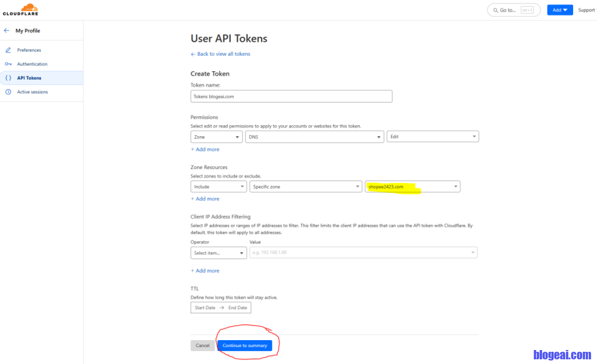Click the back arrow beside My Profile
The width and height of the screenshot is (597, 364).
7,30
